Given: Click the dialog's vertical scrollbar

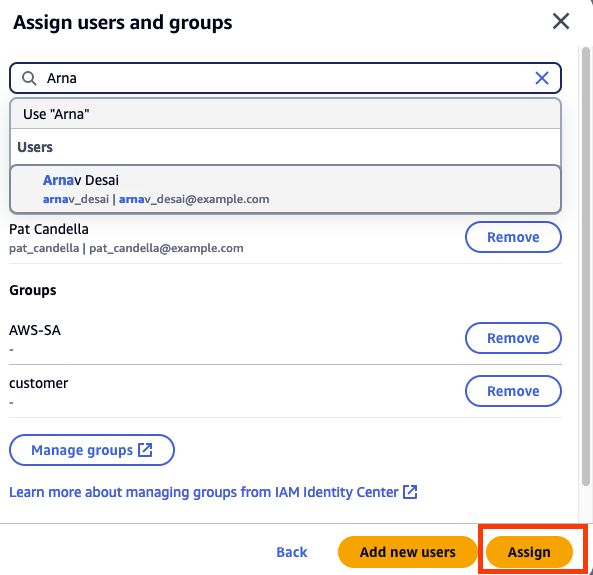Looking at the screenshot, I should point(585,266).
